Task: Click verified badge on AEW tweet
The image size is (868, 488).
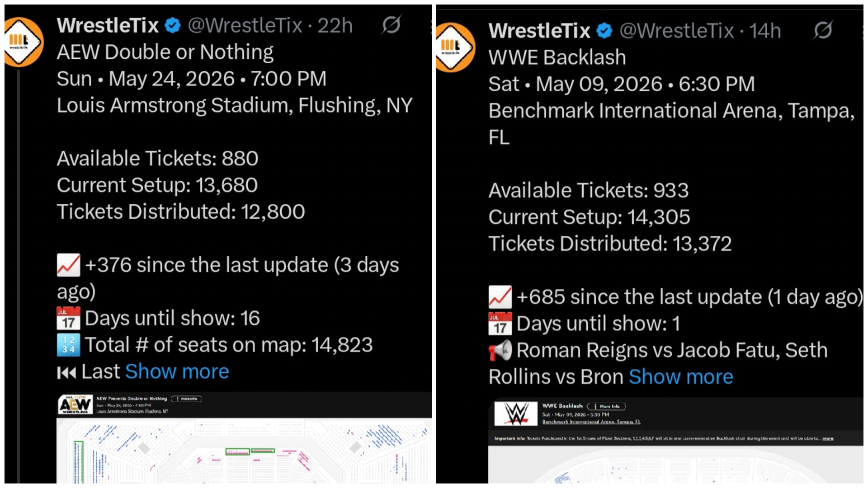Action: click(x=172, y=25)
